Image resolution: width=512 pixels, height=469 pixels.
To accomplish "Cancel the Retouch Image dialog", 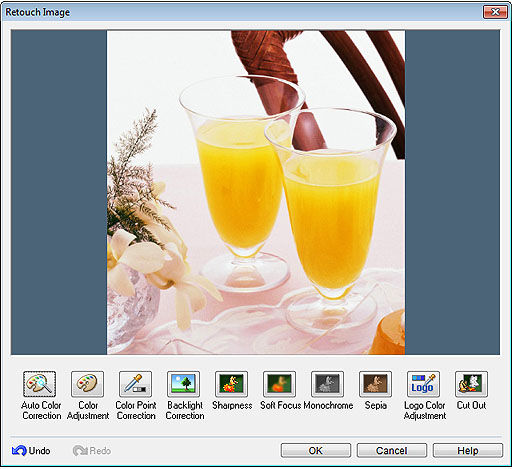I will coord(392,451).
